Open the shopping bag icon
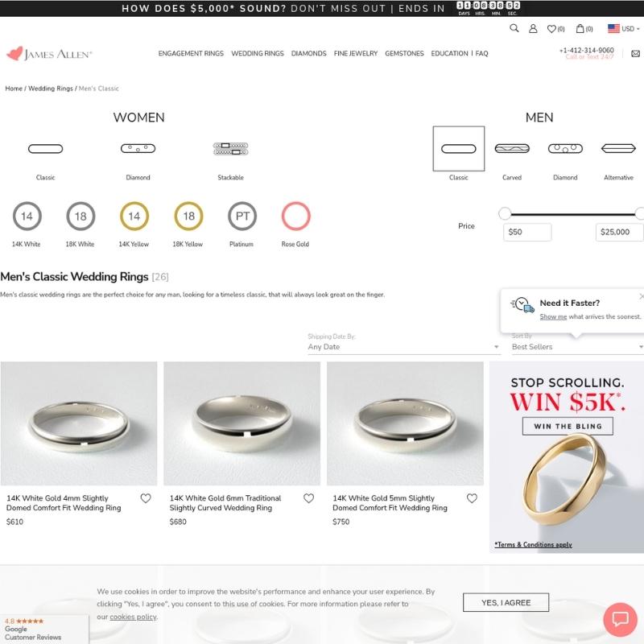Image resolution: width=644 pixels, height=644 pixels. (580, 28)
